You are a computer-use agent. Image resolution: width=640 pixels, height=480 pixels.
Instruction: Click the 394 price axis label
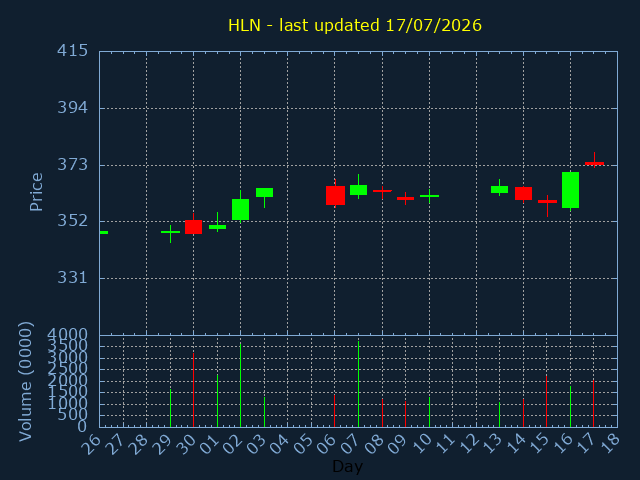72,108
